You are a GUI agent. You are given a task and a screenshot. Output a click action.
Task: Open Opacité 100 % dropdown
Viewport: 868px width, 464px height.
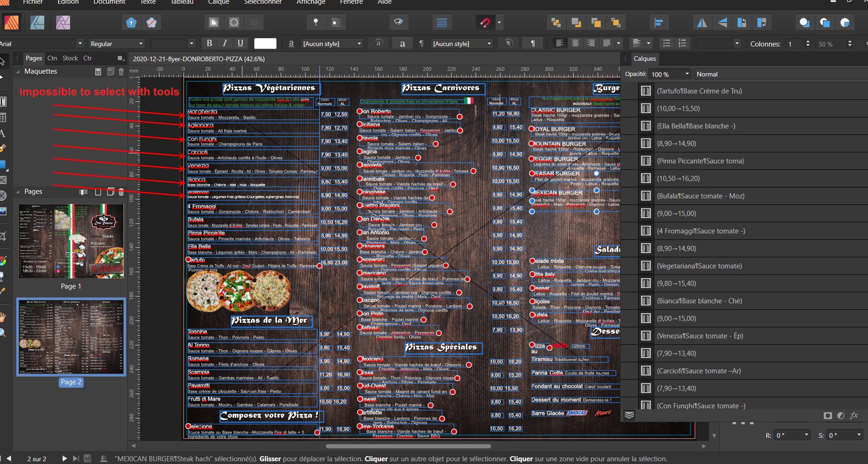tap(670, 74)
